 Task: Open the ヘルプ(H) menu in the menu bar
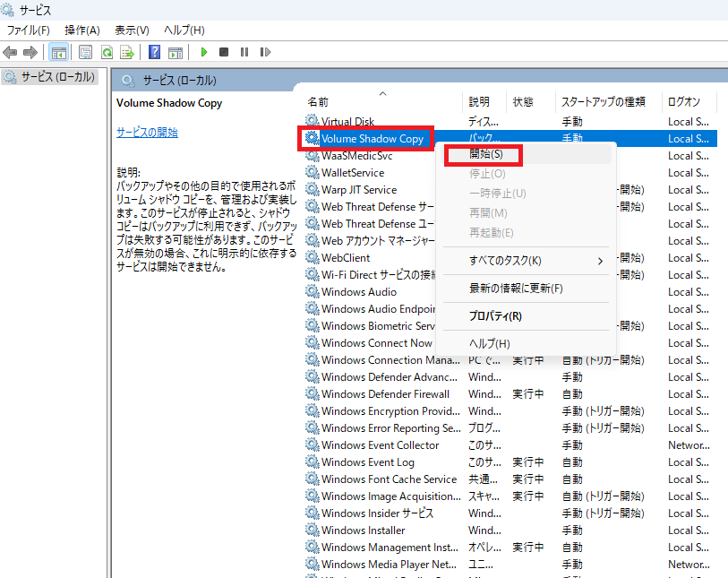click(184, 30)
